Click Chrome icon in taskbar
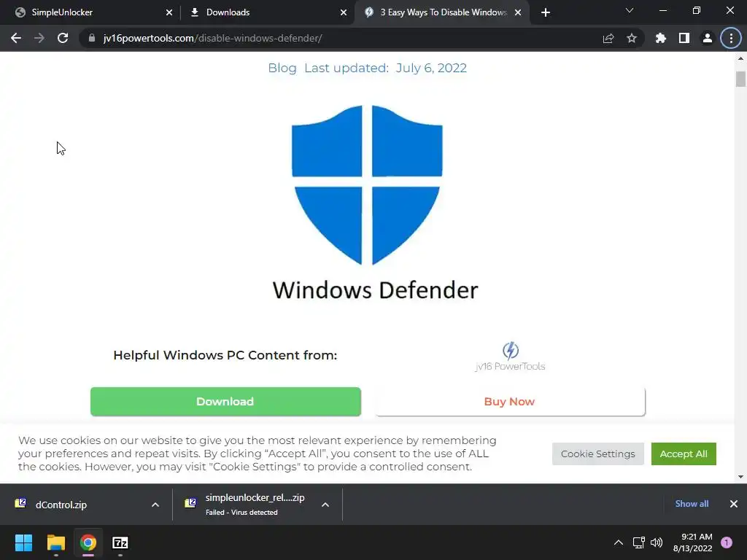 (88, 542)
